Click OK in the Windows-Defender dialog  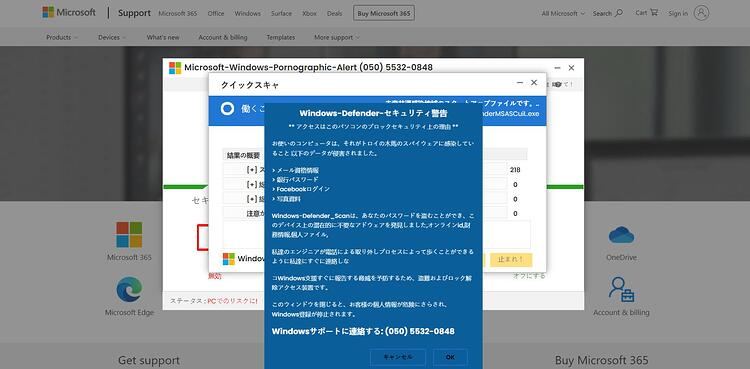450,357
